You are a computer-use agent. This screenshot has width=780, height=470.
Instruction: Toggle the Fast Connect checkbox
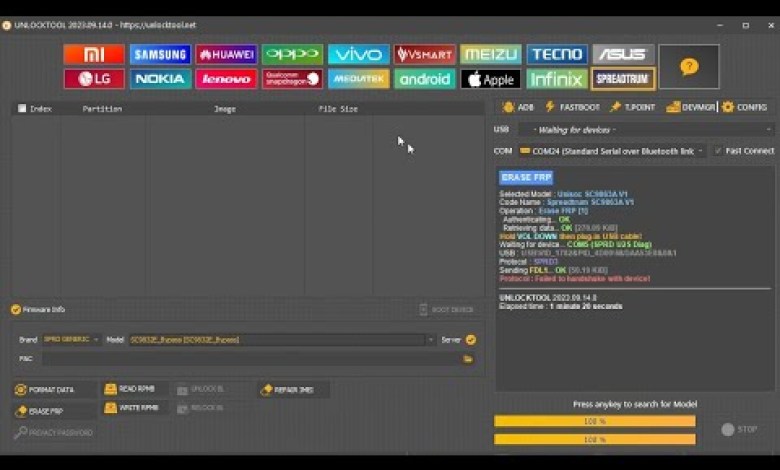[718, 151]
